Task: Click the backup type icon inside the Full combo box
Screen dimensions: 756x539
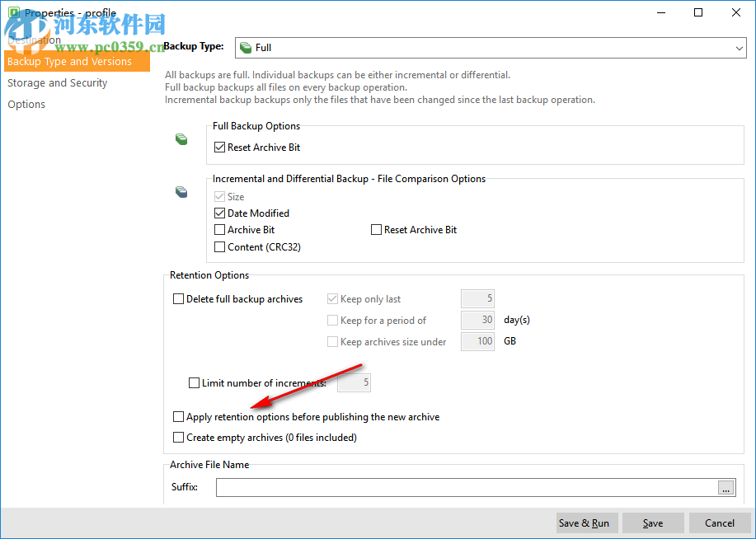Action: 246,47
